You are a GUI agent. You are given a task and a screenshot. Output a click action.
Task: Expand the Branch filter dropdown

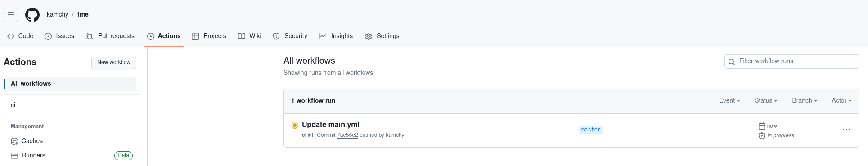click(x=805, y=101)
